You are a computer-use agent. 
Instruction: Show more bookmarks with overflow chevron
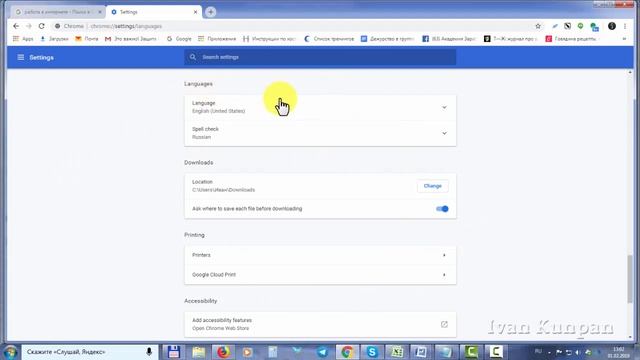[624, 39]
